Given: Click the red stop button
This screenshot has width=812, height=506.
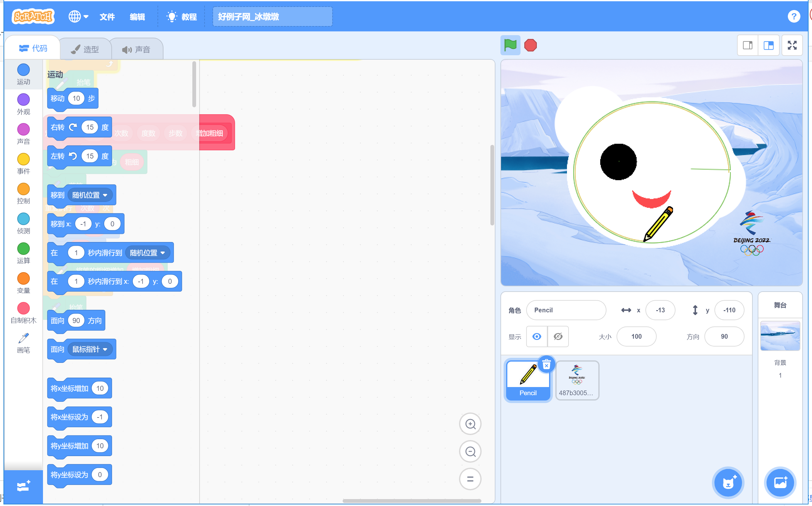Looking at the screenshot, I should [x=531, y=45].
